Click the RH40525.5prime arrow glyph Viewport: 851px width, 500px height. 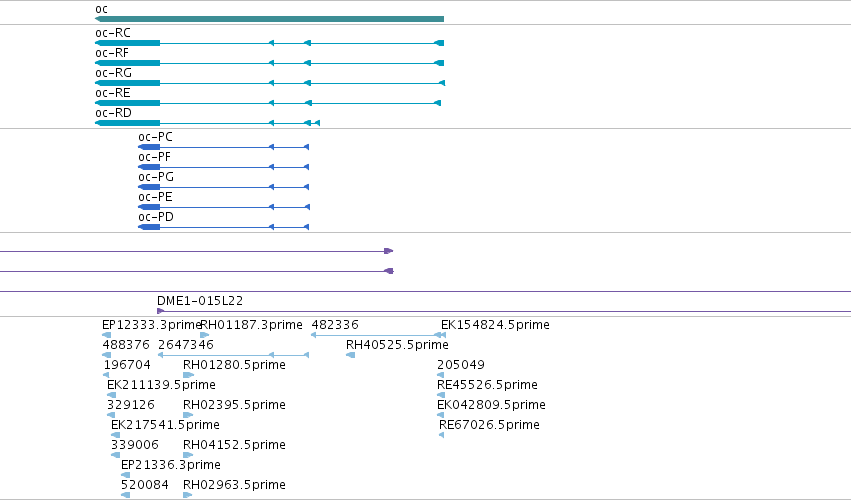coord(351,355)
